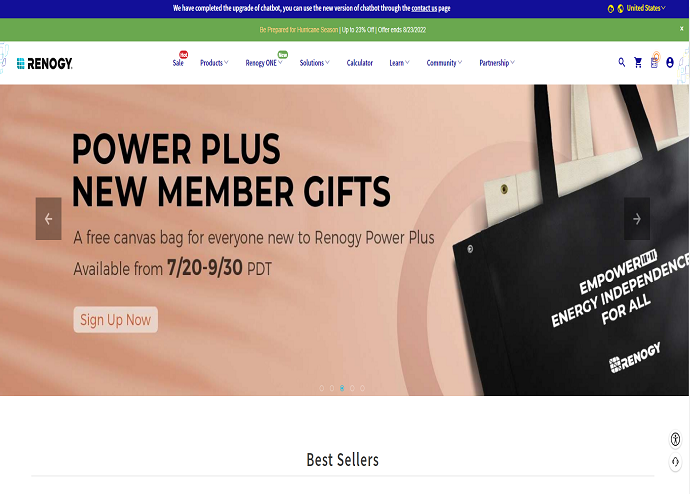
Task: Go to the previous banner slide
Action: point(48,219)
